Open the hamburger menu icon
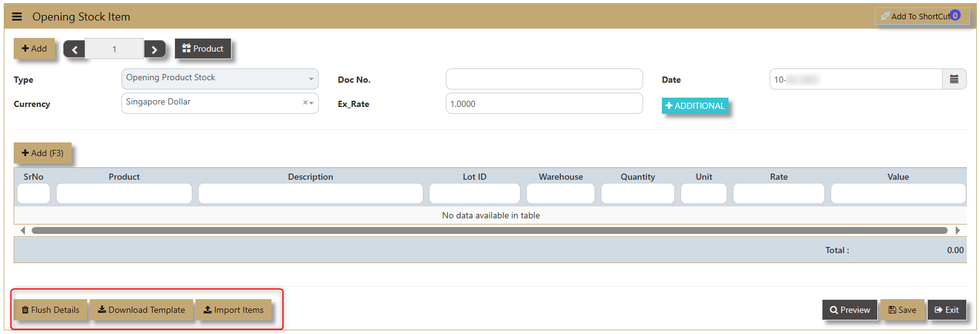 coord(17,17)
